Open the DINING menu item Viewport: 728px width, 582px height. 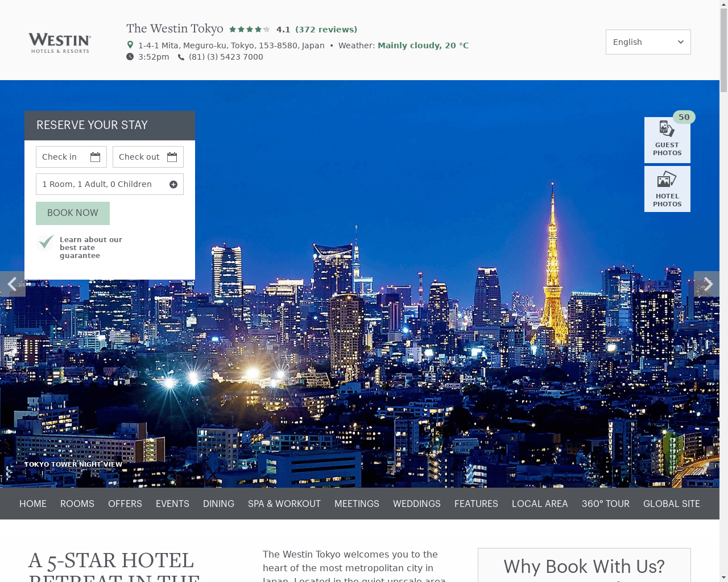218,504
